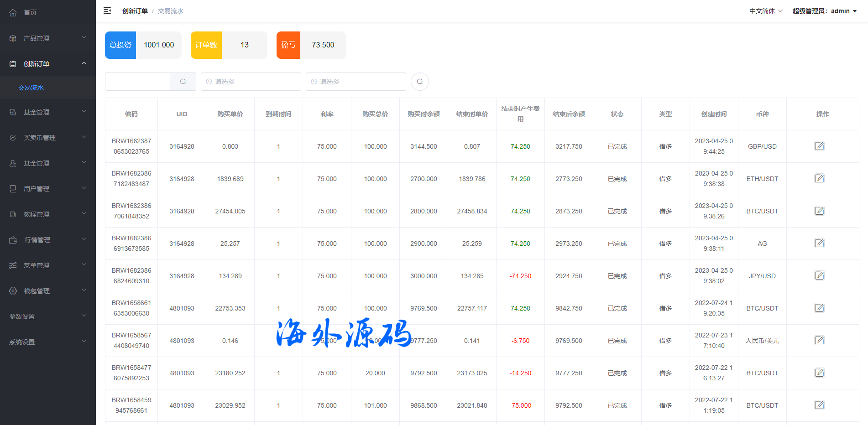
Task: Click the blue 总投资 summary tile
Action: point(120,45)
